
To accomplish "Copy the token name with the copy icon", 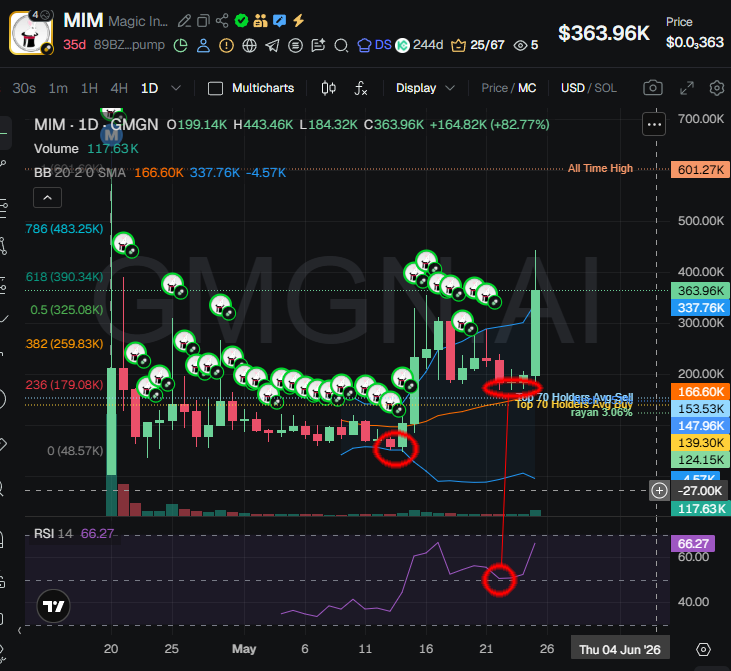I will click(203, 21).
